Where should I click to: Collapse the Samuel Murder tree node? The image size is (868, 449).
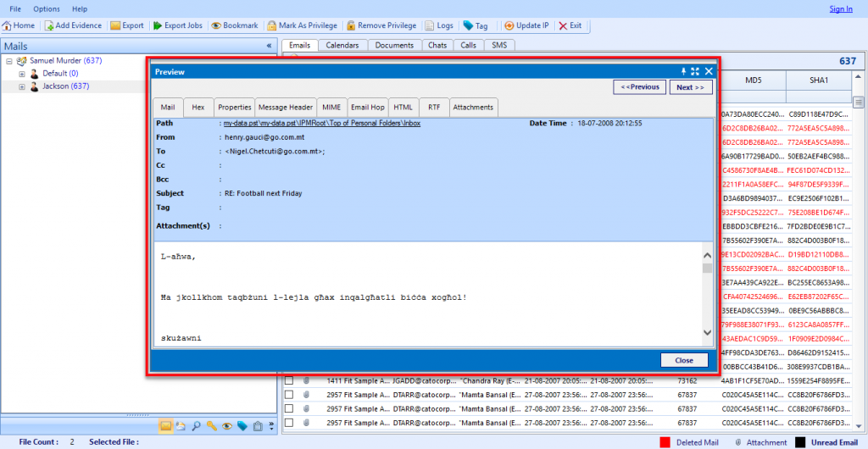tap(8, 61)
